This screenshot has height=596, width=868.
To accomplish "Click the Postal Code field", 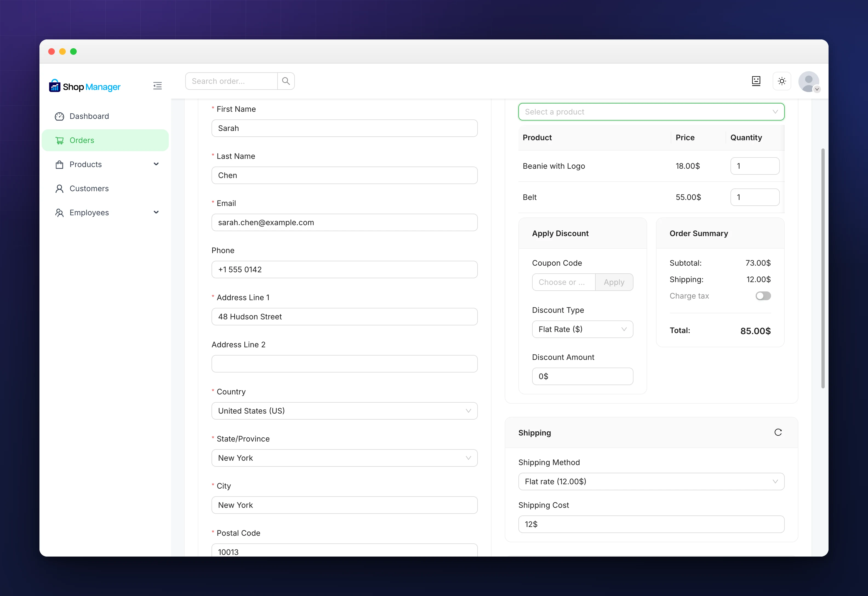I will click(344, 551).
